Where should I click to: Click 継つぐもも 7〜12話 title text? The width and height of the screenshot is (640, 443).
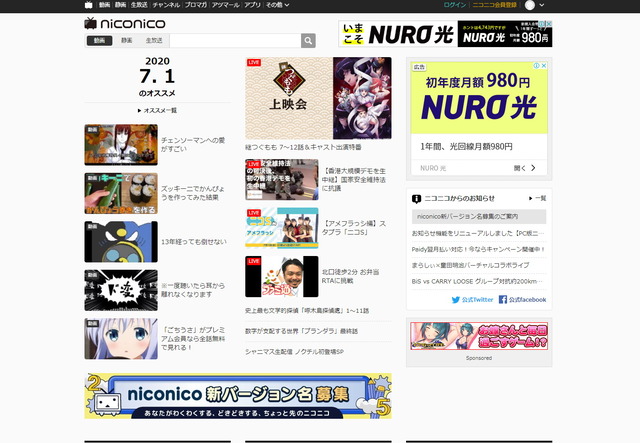(x=303, y=147)
